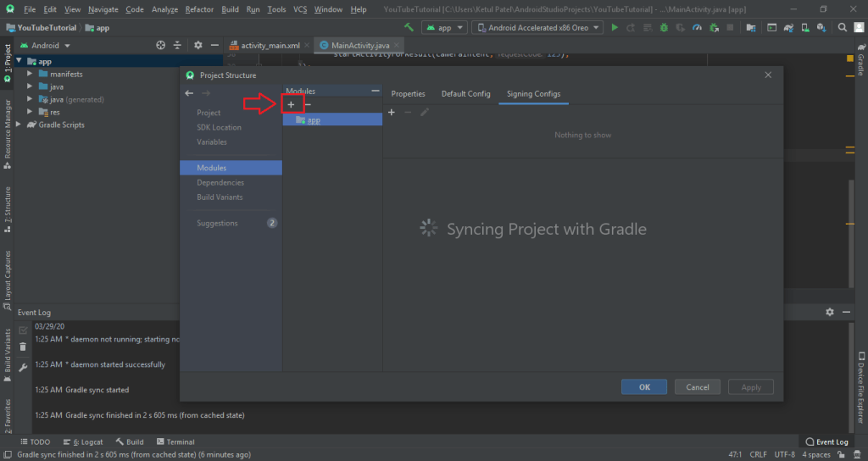Click the Search Everywhere magnifier icon
The image size is (868, 461).
(x=856, y=27)
